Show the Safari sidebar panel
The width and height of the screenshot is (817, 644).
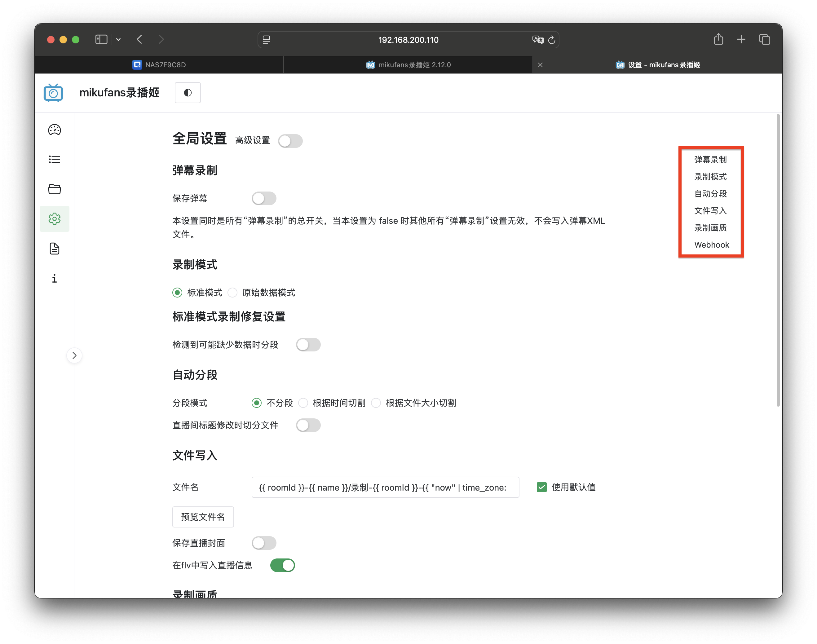[101, 39]
